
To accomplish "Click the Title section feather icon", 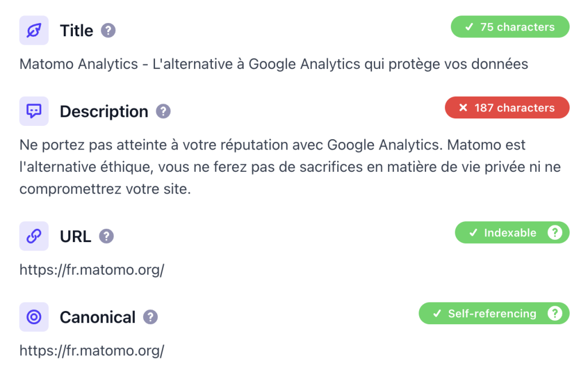I will click(33, 30).
